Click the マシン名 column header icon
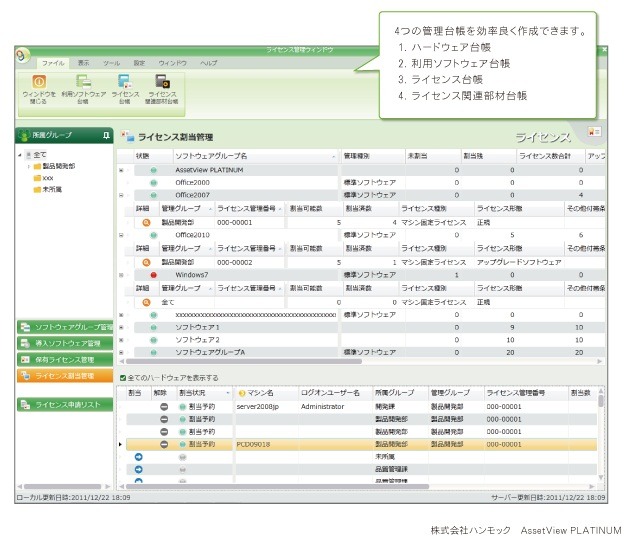 (x=242, y=393)
